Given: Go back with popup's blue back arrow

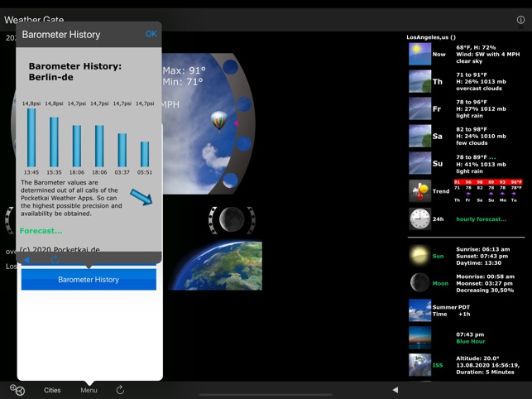Looking at the screenshot, I should tap(27, 260).
